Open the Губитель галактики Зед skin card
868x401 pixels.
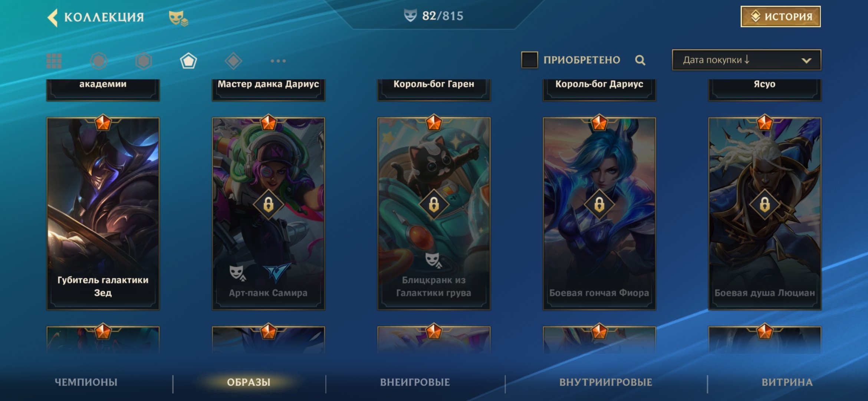pos(103,213)
